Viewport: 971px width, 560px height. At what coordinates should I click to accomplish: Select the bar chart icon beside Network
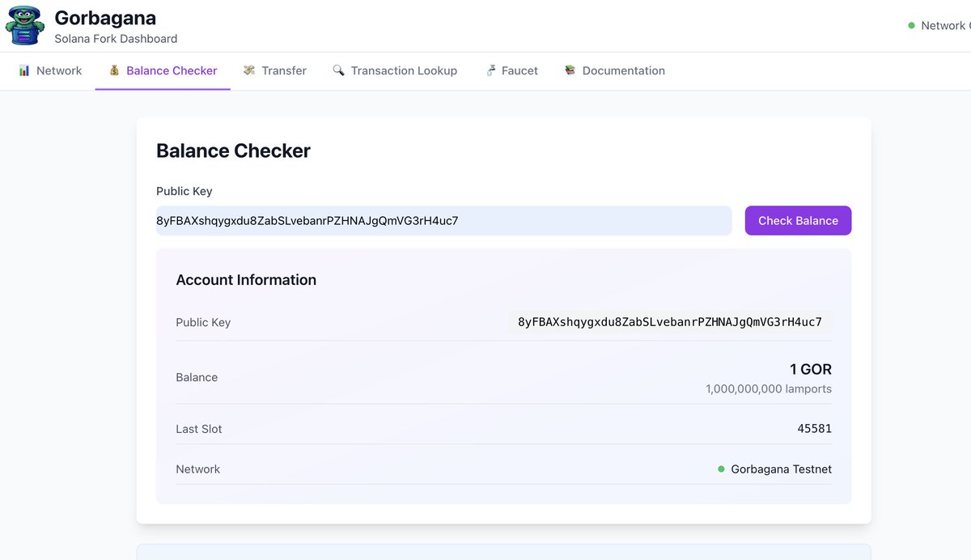(x=24, y=70)
